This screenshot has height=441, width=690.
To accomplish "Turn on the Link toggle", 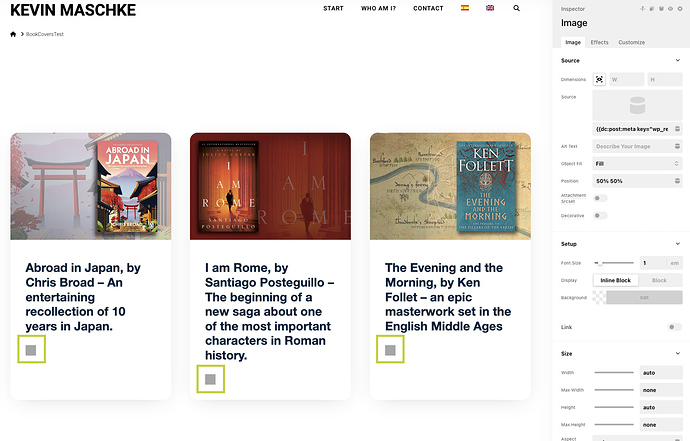I will tap(674, 327).
